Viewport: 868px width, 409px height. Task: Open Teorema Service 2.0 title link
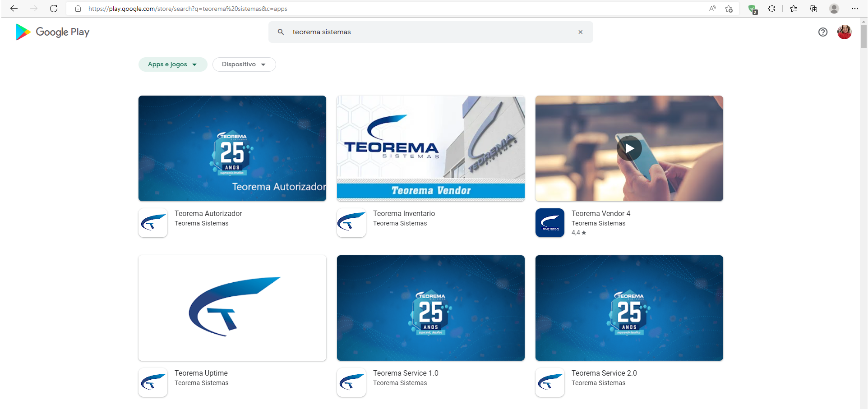click(x=604, y=373)
